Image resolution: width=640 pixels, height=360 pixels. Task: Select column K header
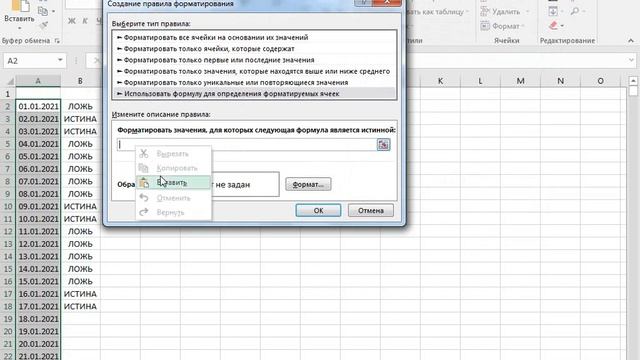440,81
